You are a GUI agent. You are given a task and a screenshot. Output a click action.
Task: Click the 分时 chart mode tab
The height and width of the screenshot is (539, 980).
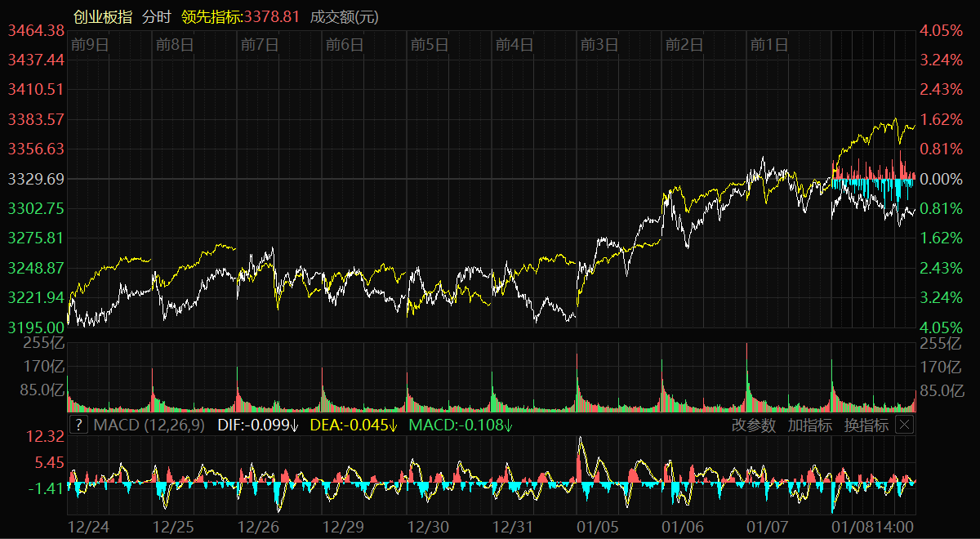(x=157, y=16)
